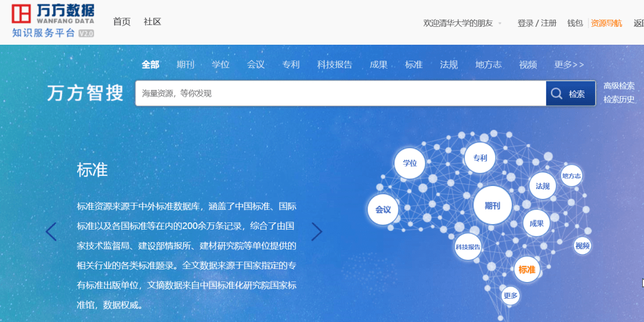
Task: Open 高级检索 advanced search link
Action: pyautogui.click(x=618, y=86)
